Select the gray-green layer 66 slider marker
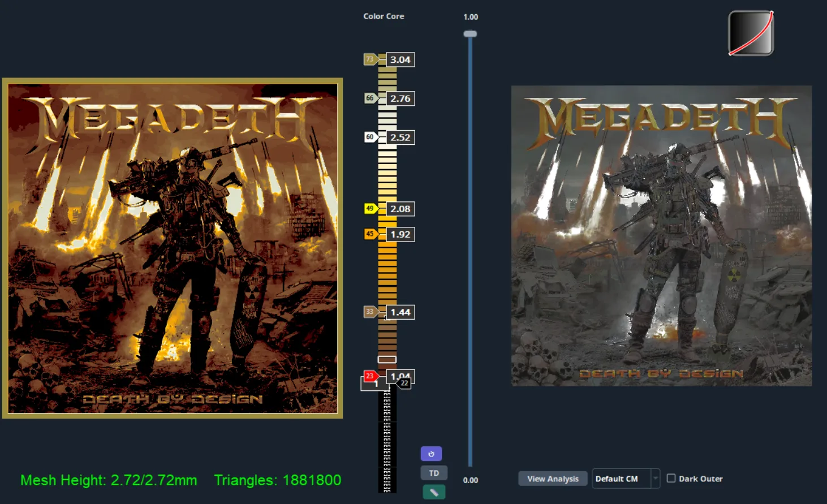Image resolution: width=827 pixels, height=504 pixels. (x=370, y=98)
